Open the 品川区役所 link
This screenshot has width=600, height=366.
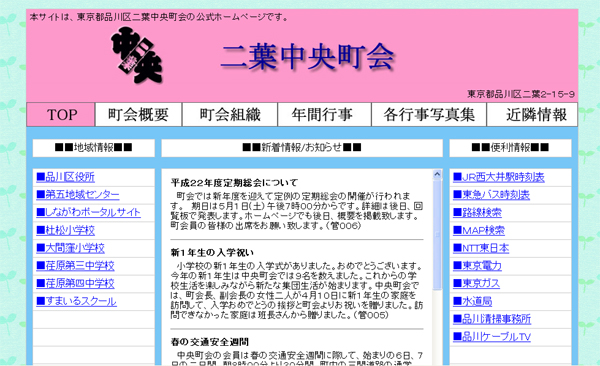click(65, 177)
